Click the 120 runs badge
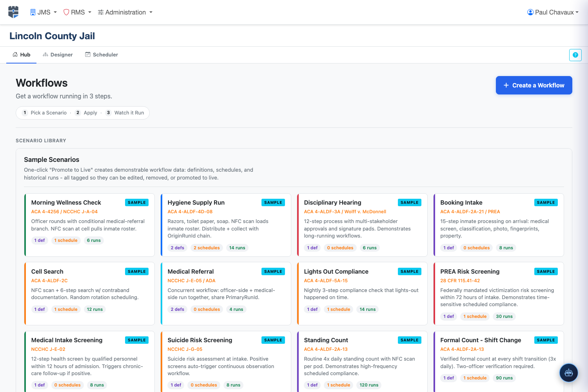This screenshot has width=588, height=392. (369, 385)
